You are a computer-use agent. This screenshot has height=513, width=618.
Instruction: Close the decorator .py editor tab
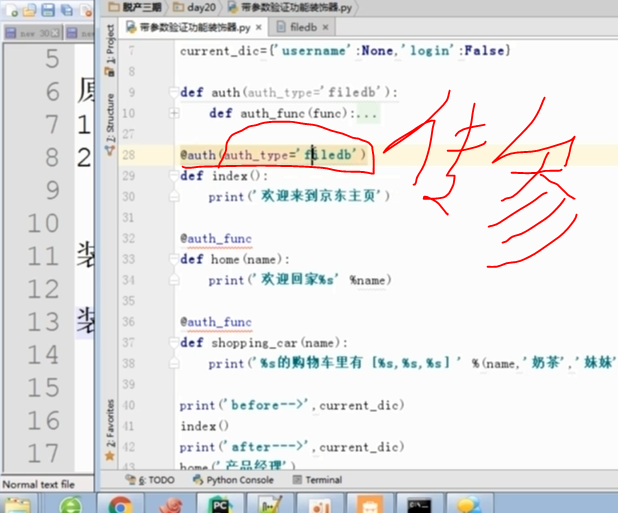coord(259,27)
